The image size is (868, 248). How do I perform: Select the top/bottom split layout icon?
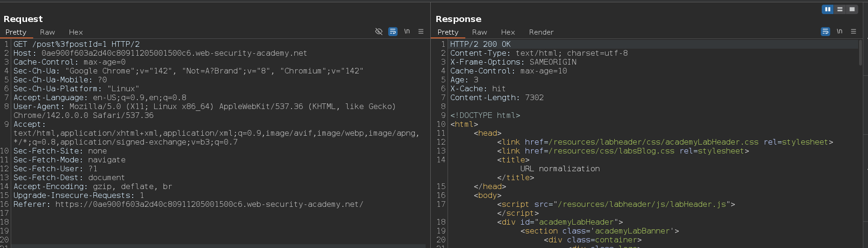click(x=840, y=9)
